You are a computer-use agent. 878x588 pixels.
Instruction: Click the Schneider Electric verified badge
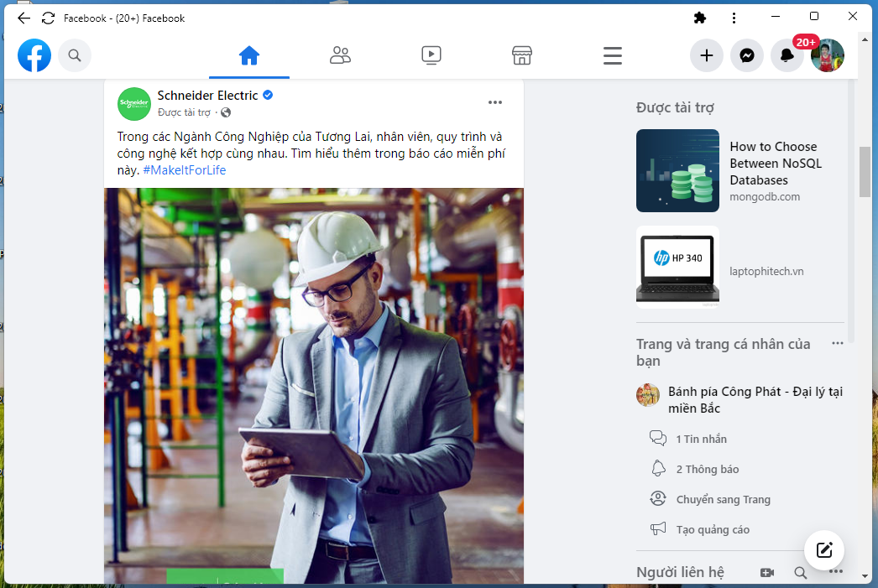[x=268, y=95]
